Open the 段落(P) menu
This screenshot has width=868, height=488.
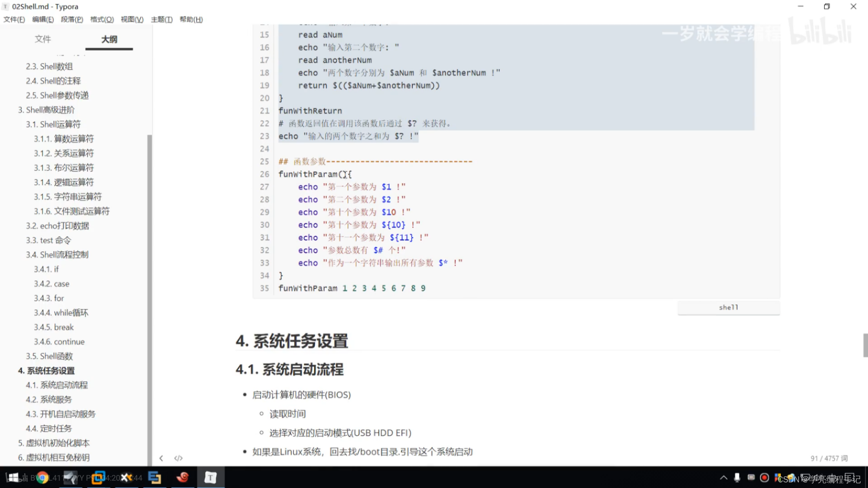[72, 20]
